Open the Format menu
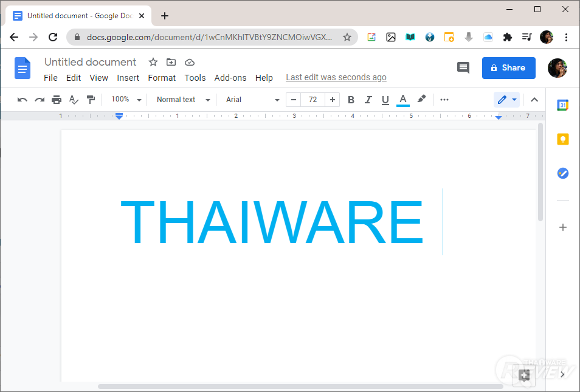Viewport: 580px width, 392px height. pyautogui.click(x=162, y=78)
